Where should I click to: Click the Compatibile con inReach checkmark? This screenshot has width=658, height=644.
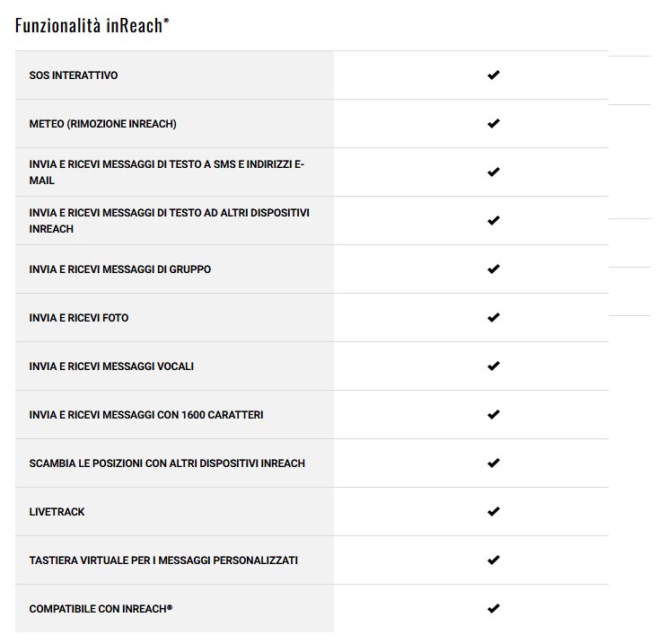tap(493, 609)
